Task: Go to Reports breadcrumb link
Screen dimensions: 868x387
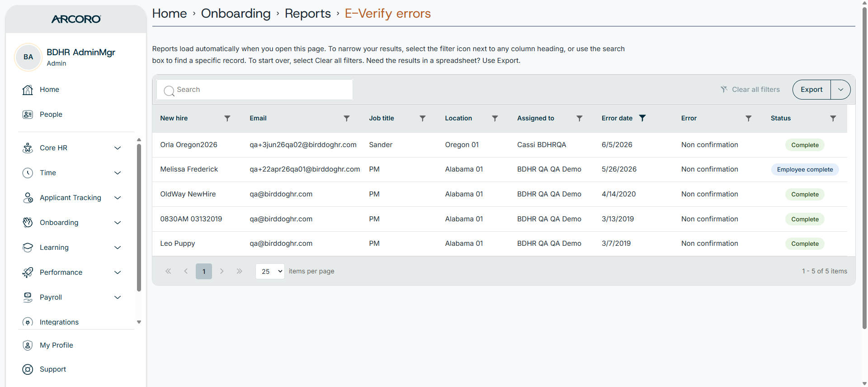Action: [308, 14]
